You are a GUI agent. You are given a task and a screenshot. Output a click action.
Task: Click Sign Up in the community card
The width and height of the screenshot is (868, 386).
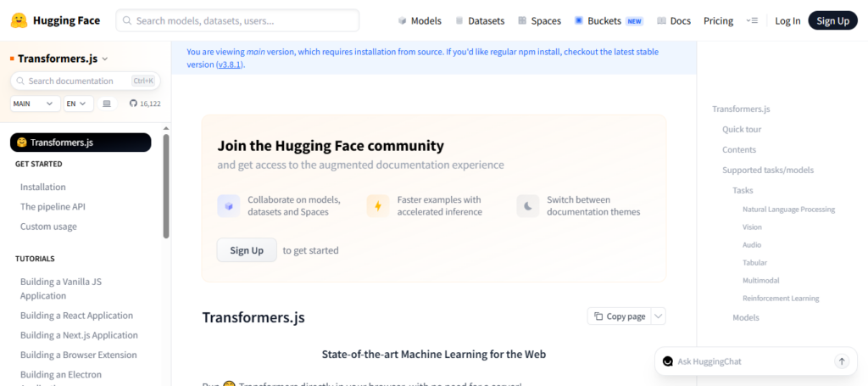(x=247, y=250)
